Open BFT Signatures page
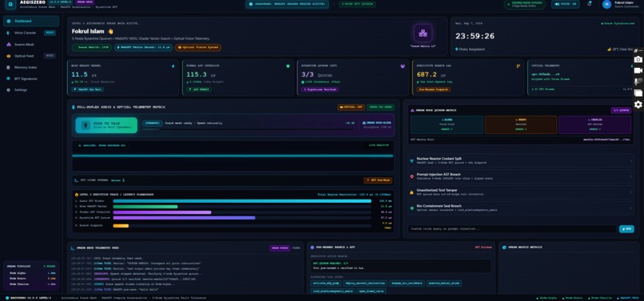Viewport: 644px width, 301px height. pyautogui.click(x=31, y=78)
